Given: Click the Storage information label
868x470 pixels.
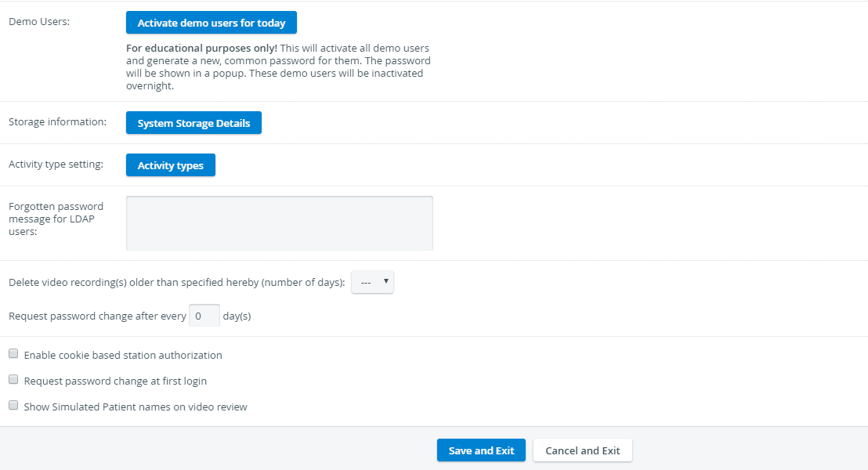Looking at the screenshot, I should coord(57,121).
